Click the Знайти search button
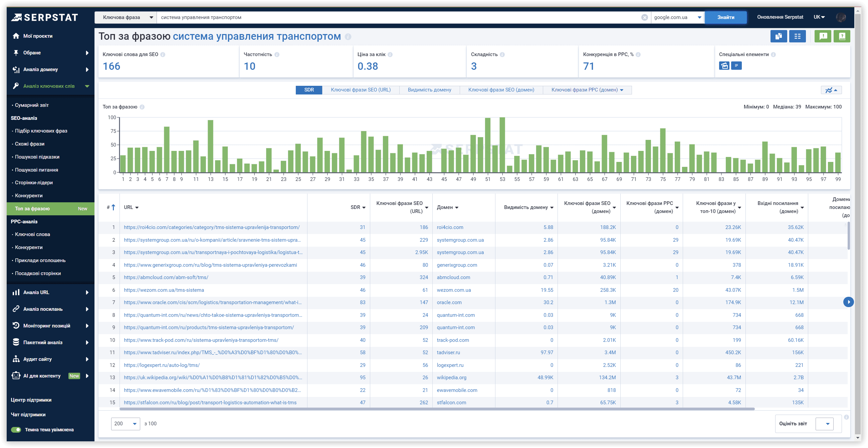This screenshot has width=868, height=448. 725,17
